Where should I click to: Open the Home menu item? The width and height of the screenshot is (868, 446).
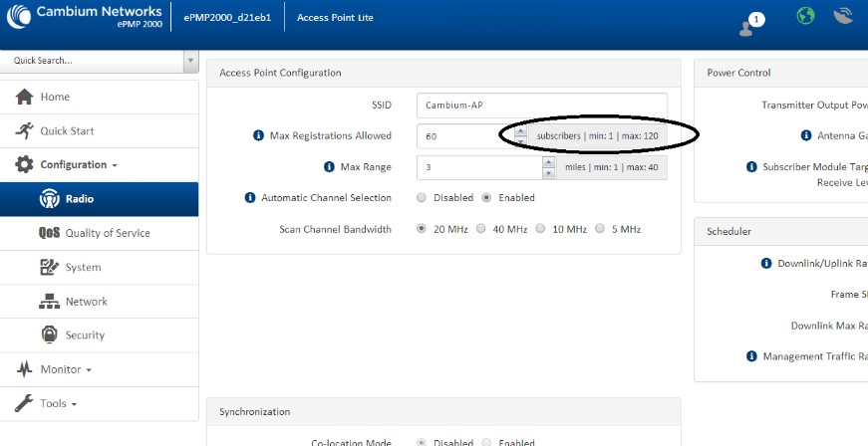[x=99, y=98]
